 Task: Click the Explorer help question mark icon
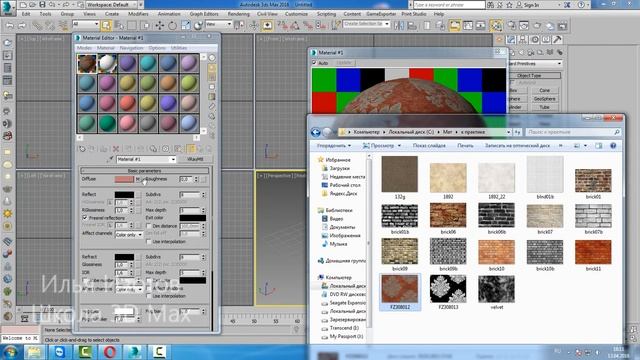pos(613,146)
